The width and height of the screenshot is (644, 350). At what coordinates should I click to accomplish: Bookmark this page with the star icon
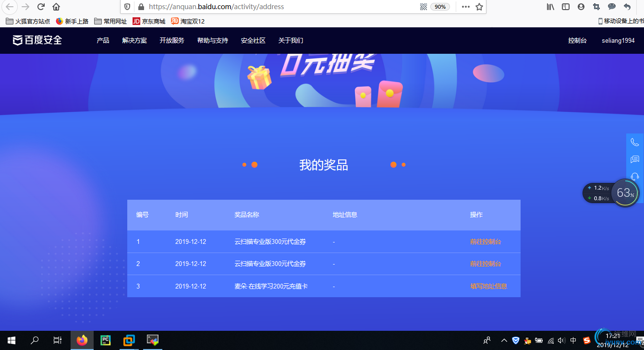coord(479,7)
